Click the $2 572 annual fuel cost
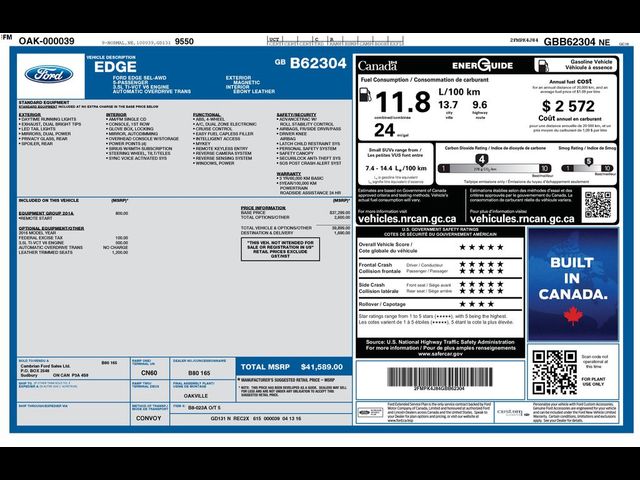Image resolution: width=640 pixels, height=480 pixels. pyautogui.click(x=567, y=106)
